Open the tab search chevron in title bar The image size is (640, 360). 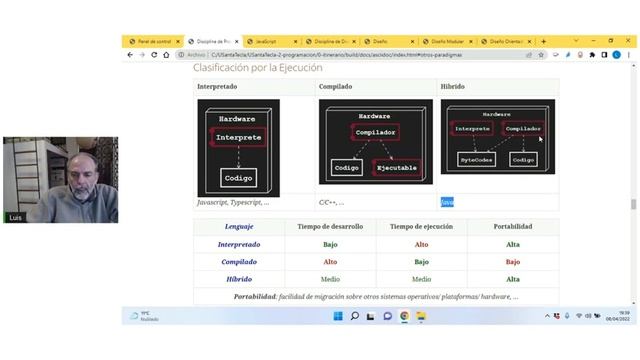[576, 41]
